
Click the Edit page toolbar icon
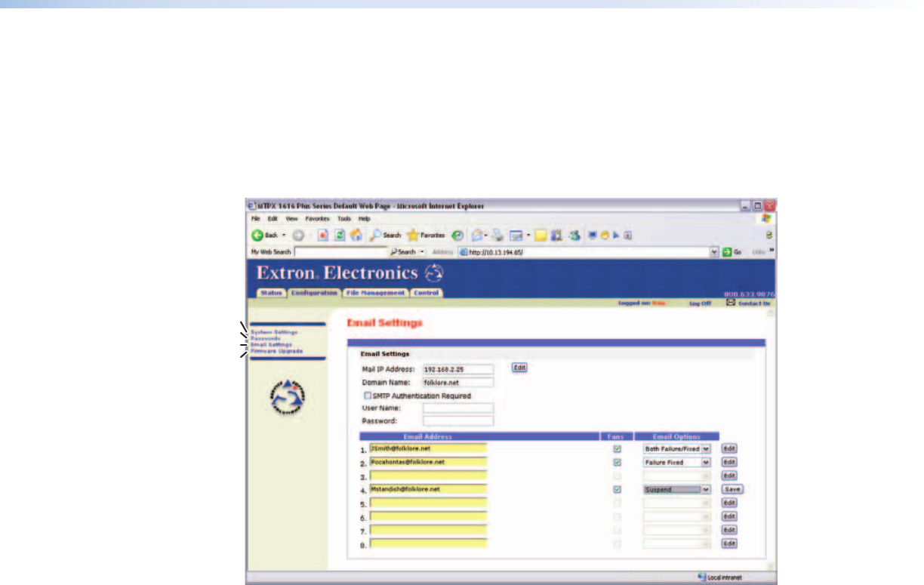click(516, 235)
